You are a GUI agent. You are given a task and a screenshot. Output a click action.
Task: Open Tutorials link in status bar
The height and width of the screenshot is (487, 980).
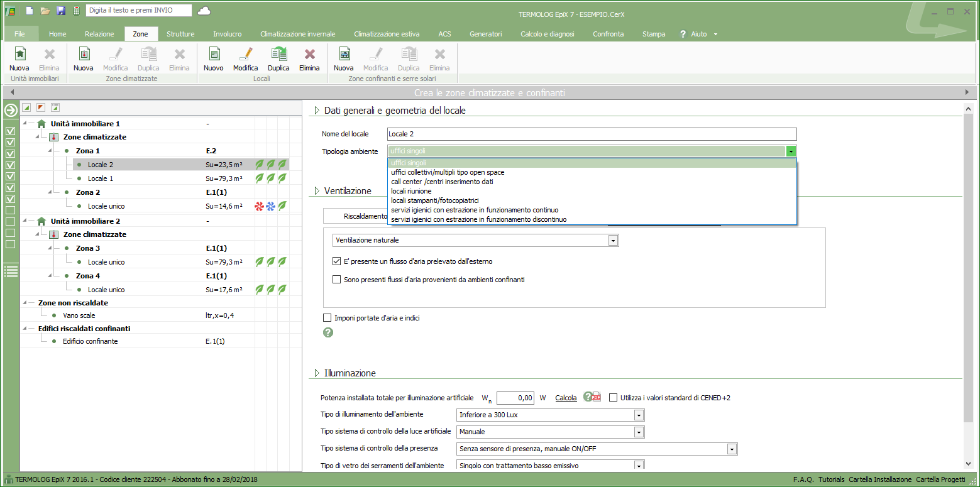[832, 479]
